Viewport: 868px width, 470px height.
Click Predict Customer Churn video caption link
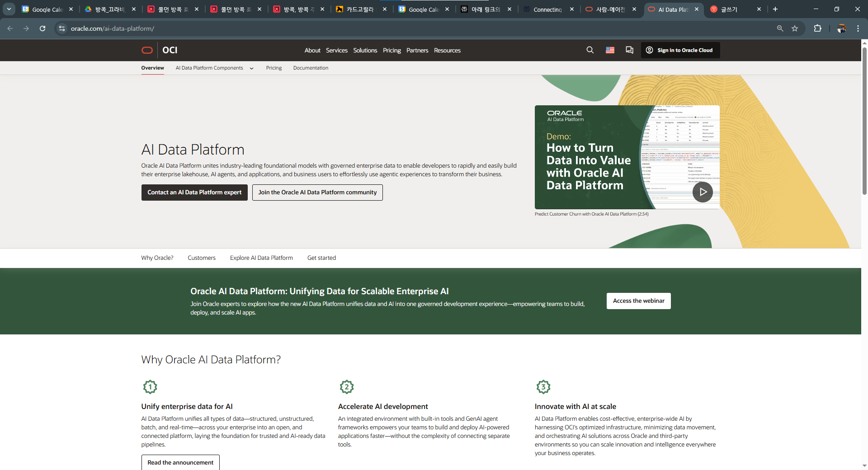[x=591, y=214]
